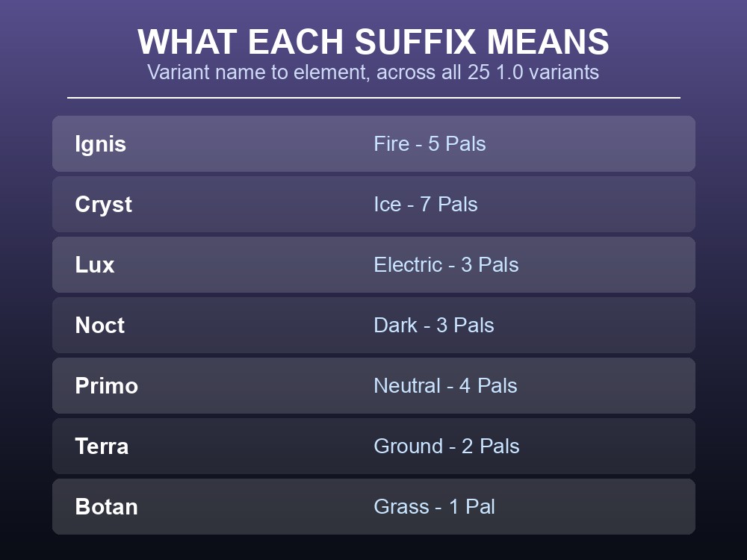747x560 pixels.
Task: Click the Botan suffix name
Action: 106,507
